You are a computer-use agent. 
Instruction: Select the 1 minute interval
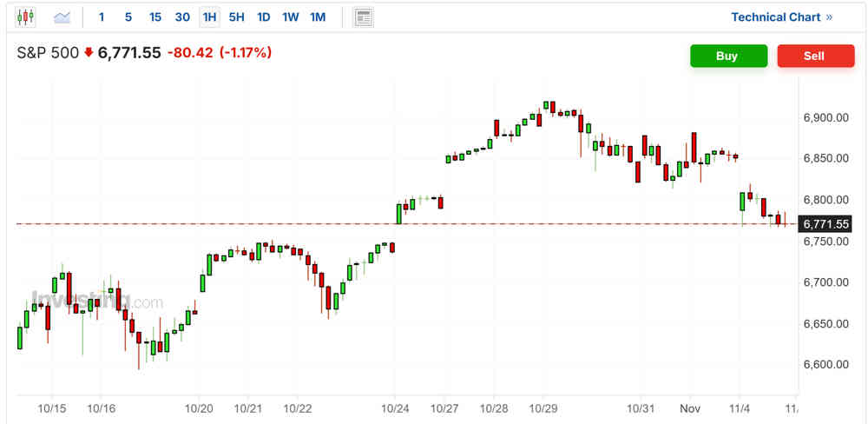[x=102, y=17]
